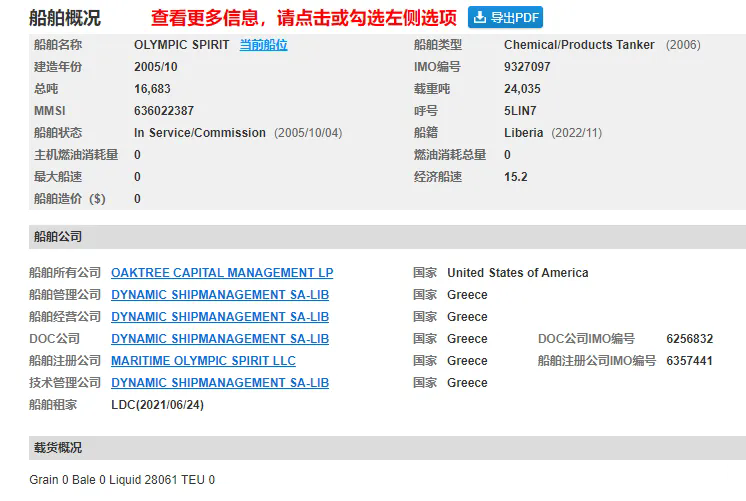Select the call sign 5LIN7
The image size is (746, 501).
click(x=520, y=111)
